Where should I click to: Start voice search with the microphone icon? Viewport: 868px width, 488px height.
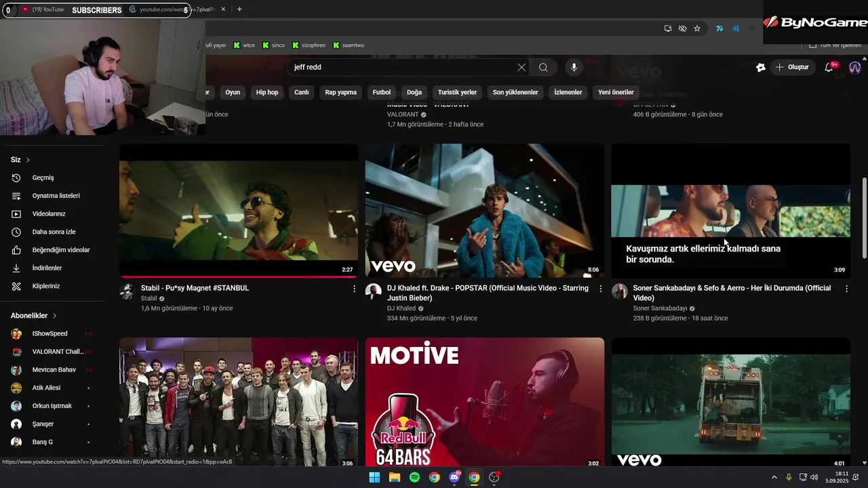tap(574, 67)
